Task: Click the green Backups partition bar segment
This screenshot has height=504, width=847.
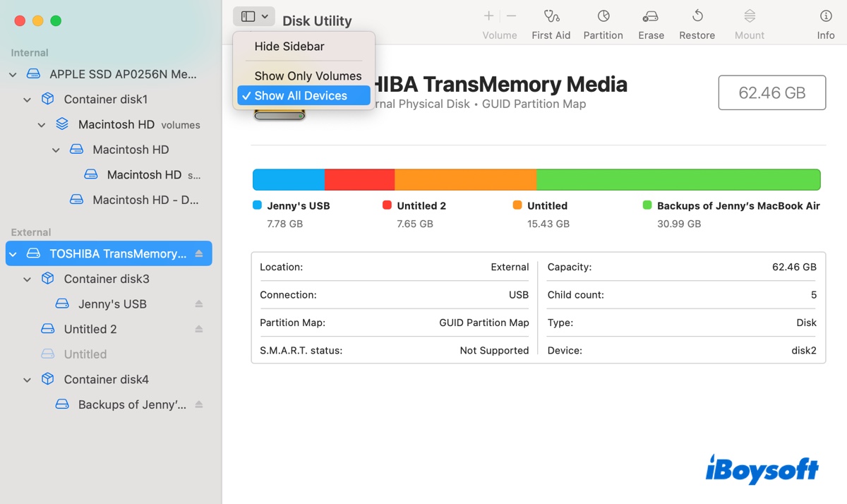Action: point(678,180)
